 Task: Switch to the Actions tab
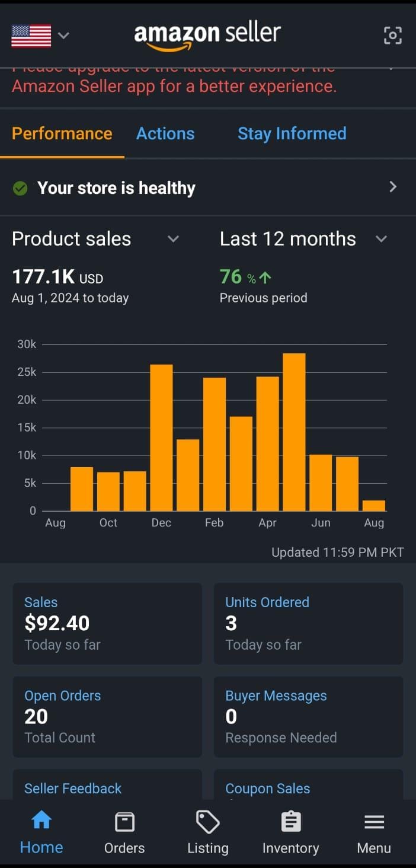(x=165, y=133)
